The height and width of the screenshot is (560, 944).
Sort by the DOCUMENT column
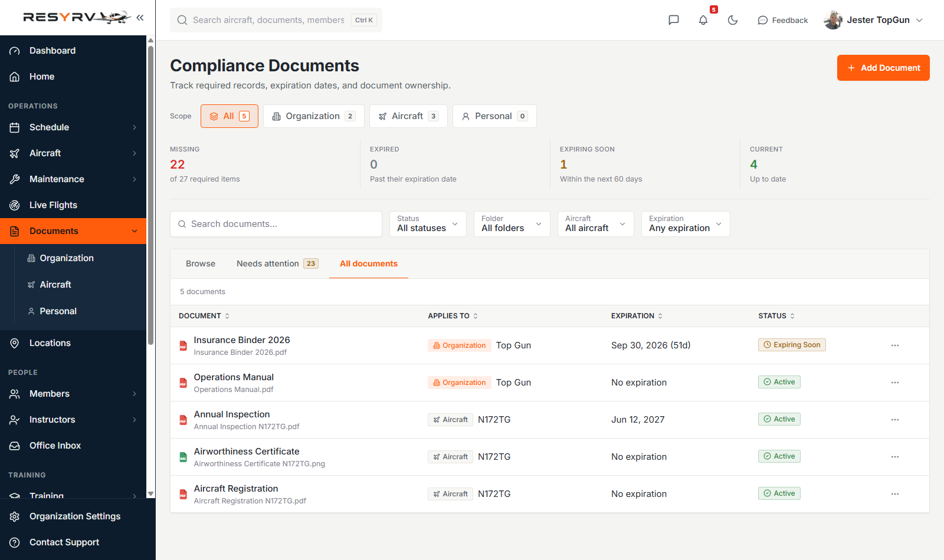tap(204, 316)
